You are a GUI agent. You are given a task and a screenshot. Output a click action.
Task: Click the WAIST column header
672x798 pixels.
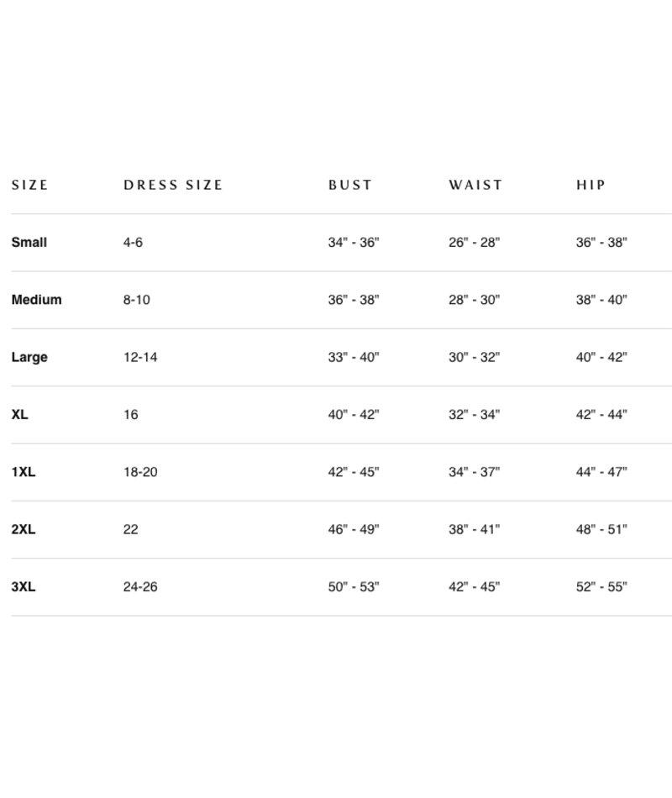tap(475, 185)
